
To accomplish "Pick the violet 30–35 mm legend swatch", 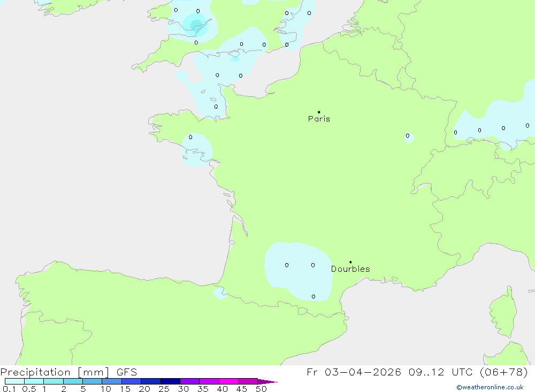I will click(x=189, y=381).
